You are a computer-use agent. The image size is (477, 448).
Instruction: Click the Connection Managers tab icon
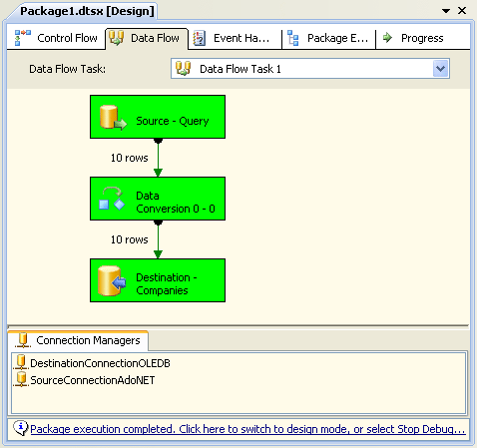pos(23,340)
